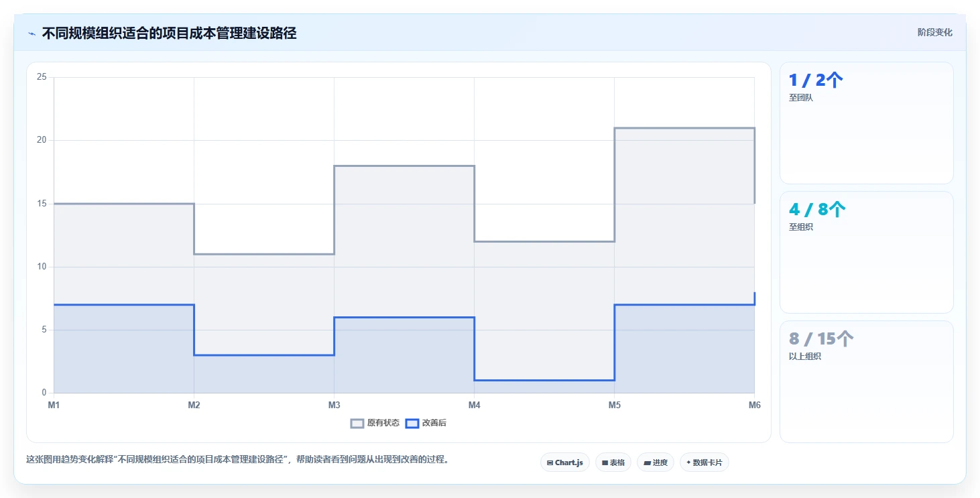Click the 25 y-axis tick label
Viewport: 980px width, 498px height.
click(42, 77)
